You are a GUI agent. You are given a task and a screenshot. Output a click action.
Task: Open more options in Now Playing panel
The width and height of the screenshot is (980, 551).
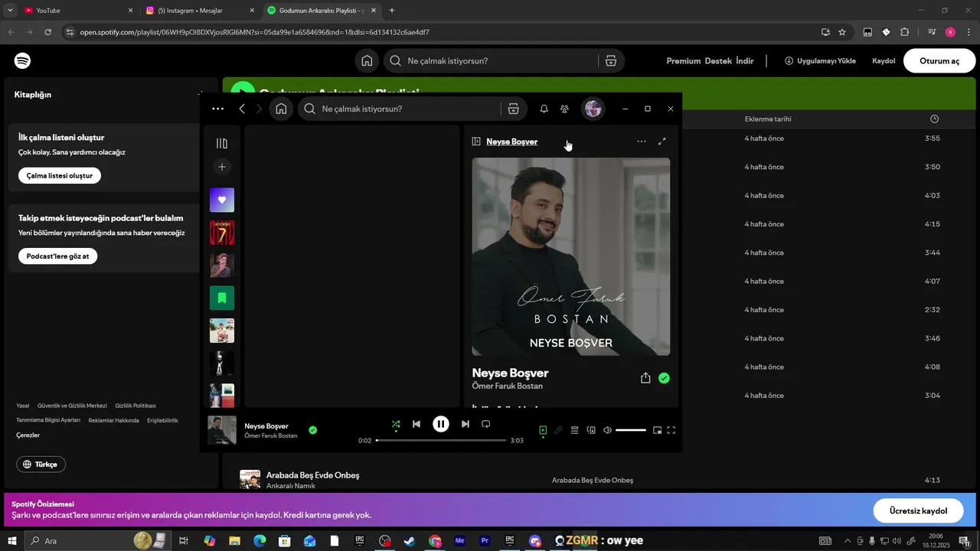[642, 142]
